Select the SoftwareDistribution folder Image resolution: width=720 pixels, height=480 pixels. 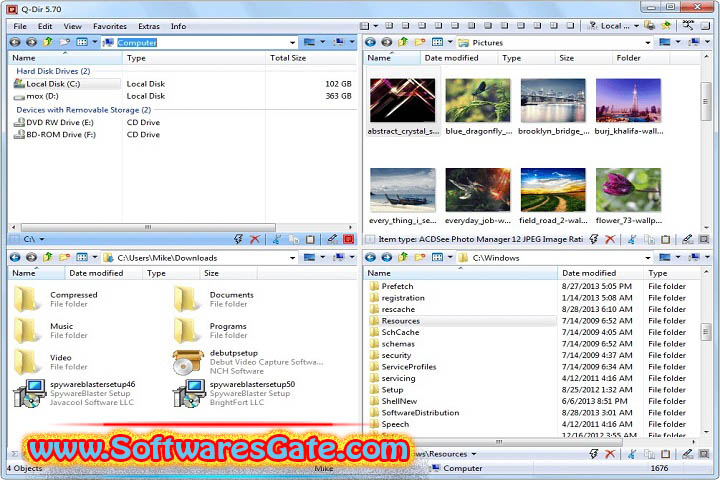click(415, 412)
